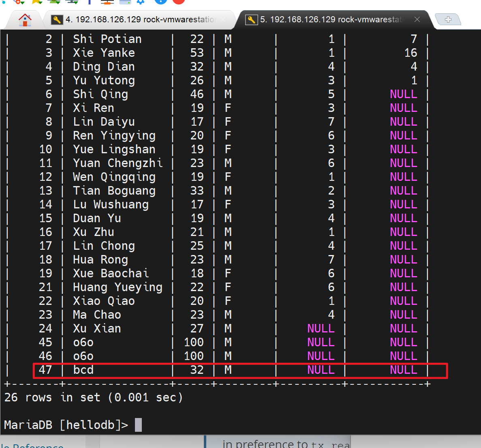
Task: Click the key icon on session tab 5
Action: [252, 19]
